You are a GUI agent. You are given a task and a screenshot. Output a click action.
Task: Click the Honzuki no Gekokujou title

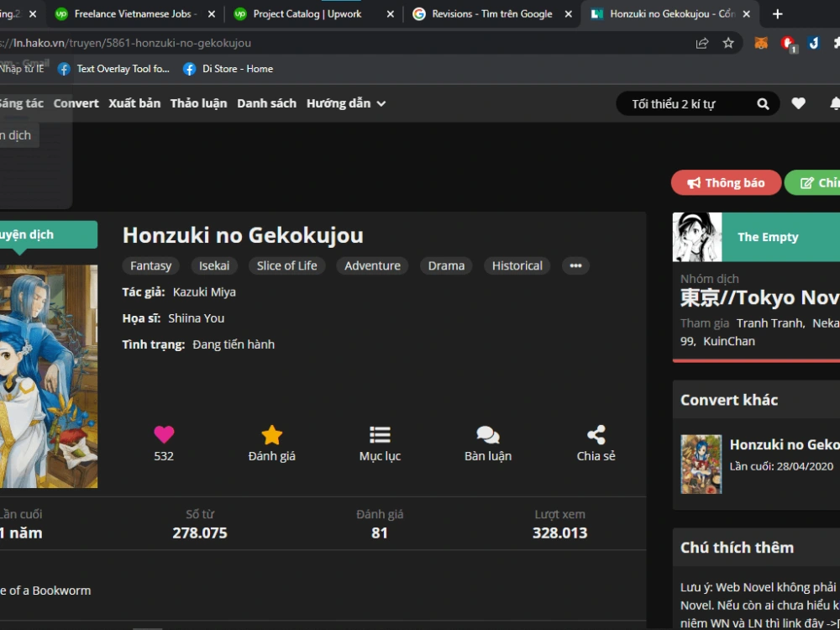coord(243,235)
